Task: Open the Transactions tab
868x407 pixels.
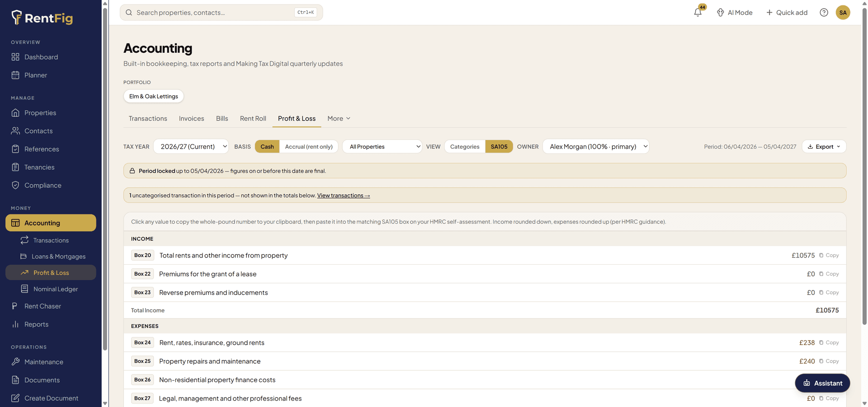Action: [148, 118]
